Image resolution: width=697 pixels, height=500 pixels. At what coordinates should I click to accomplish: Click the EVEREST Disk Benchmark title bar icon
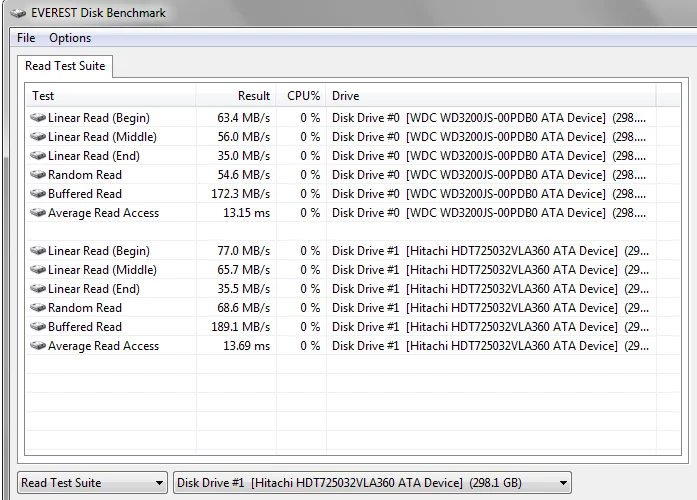(x=18, y=13)
